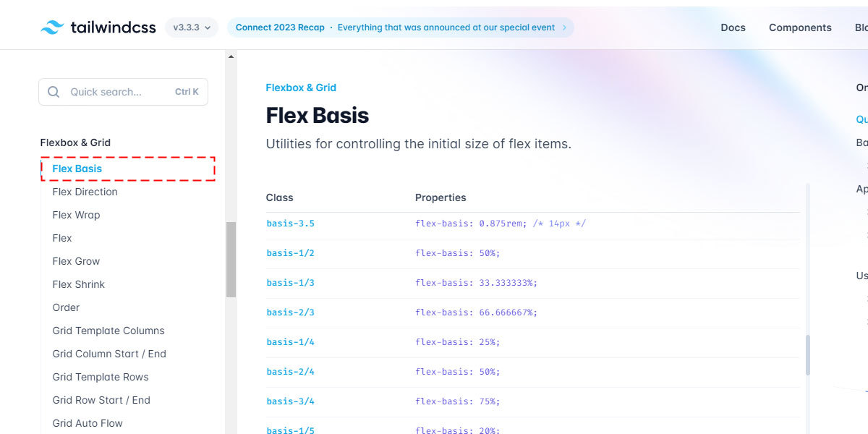Click sidebar scroll up arrow

pyautogui.click(x=231, y=56)
